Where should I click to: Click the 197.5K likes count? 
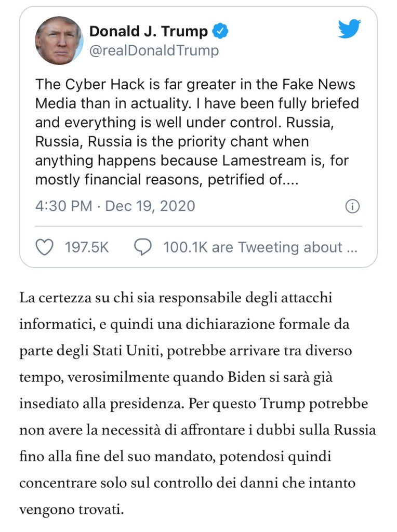[x=87, y=247]
